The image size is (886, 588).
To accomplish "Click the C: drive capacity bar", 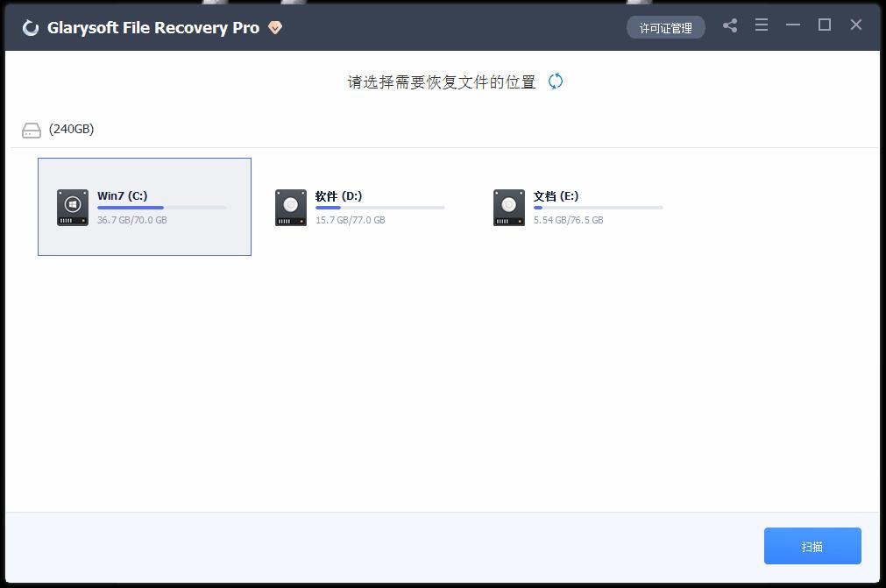I will point(163,208).
